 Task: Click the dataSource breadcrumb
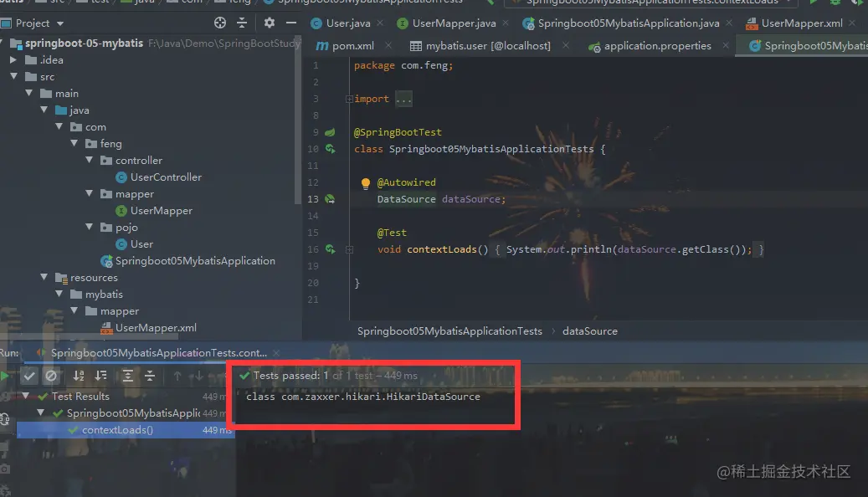[x=589, y=331]
